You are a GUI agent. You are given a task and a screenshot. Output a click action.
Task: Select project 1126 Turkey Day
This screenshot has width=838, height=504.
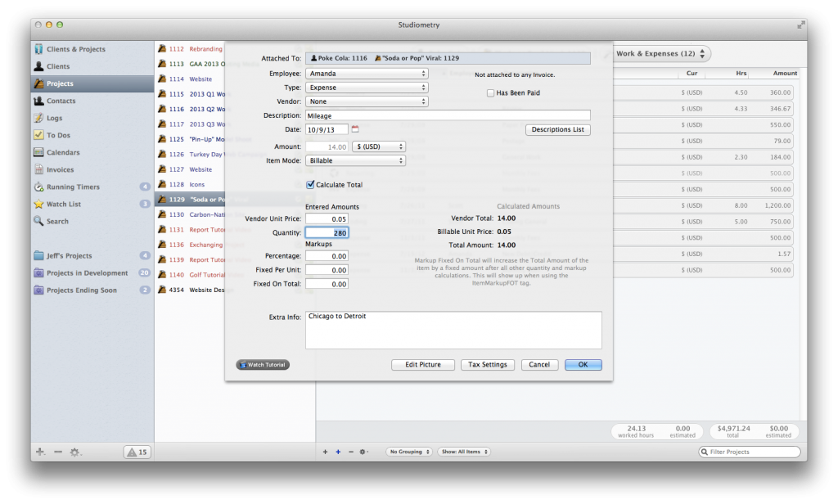pos(191,154)
